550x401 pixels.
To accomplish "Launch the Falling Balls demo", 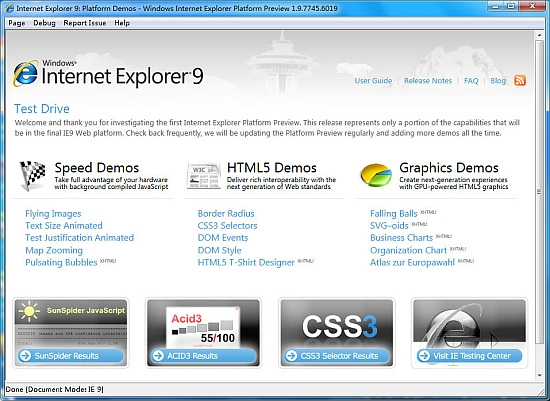I will click(x=394, y=214).
